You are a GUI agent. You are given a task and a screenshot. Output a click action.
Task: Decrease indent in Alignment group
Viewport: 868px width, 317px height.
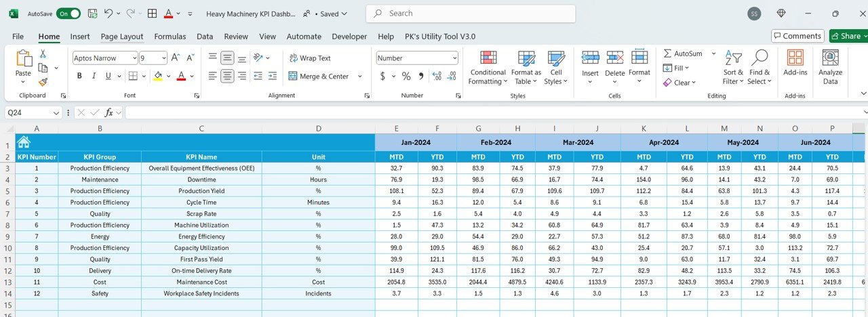(x=258, y=77)
